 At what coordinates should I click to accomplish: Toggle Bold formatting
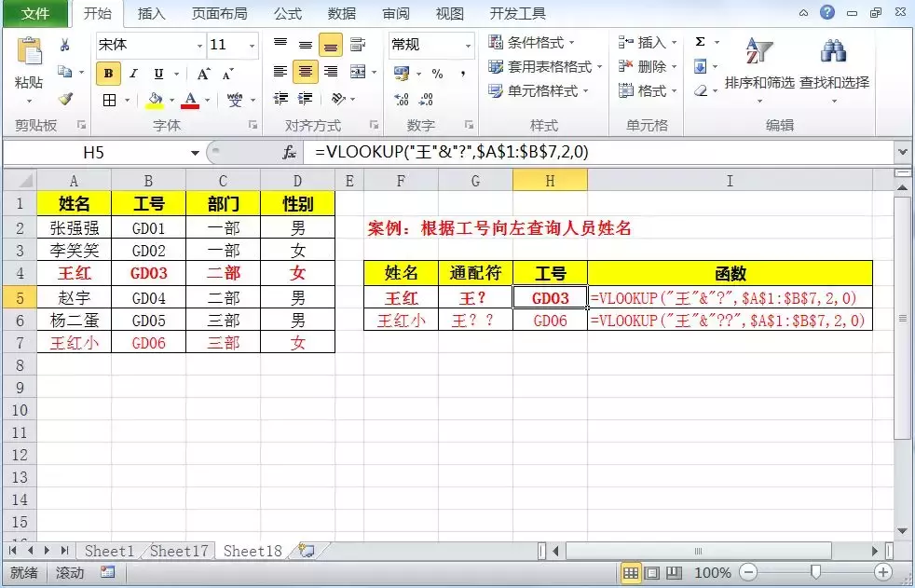pyautogui.click(x=108, y=74)
